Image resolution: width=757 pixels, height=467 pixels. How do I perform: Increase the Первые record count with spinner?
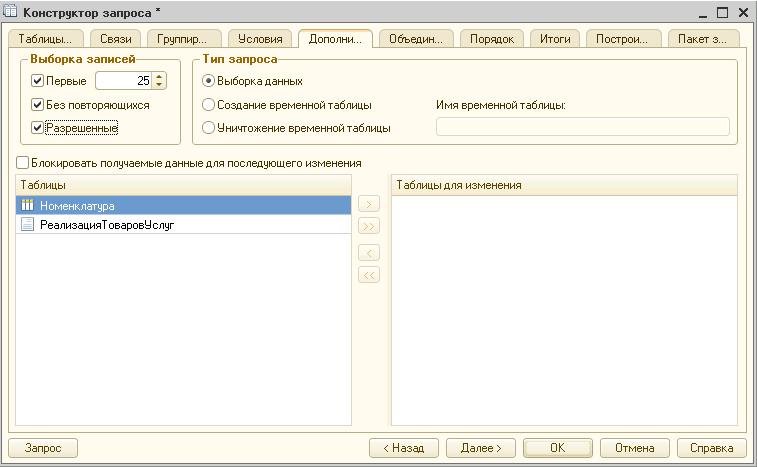159,77
